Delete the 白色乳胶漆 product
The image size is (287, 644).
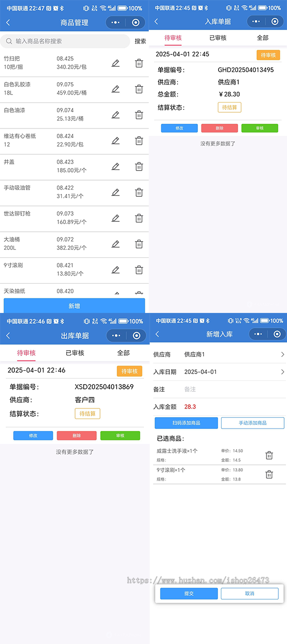pyautogui.click(x=139, y=89)
